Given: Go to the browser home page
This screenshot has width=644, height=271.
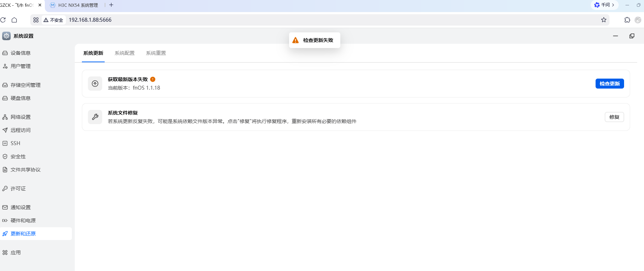Looking at the screenshot, I should tap(14, 20).
